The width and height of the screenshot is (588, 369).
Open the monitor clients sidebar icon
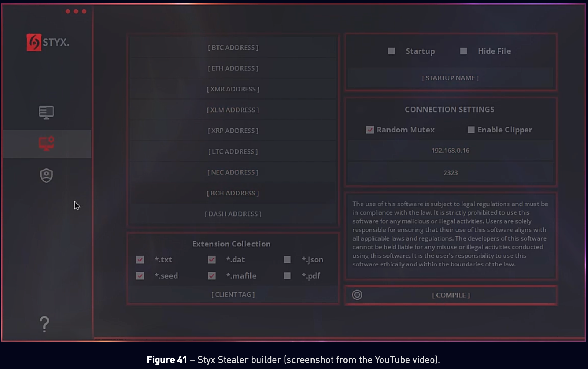pos(46,112)
